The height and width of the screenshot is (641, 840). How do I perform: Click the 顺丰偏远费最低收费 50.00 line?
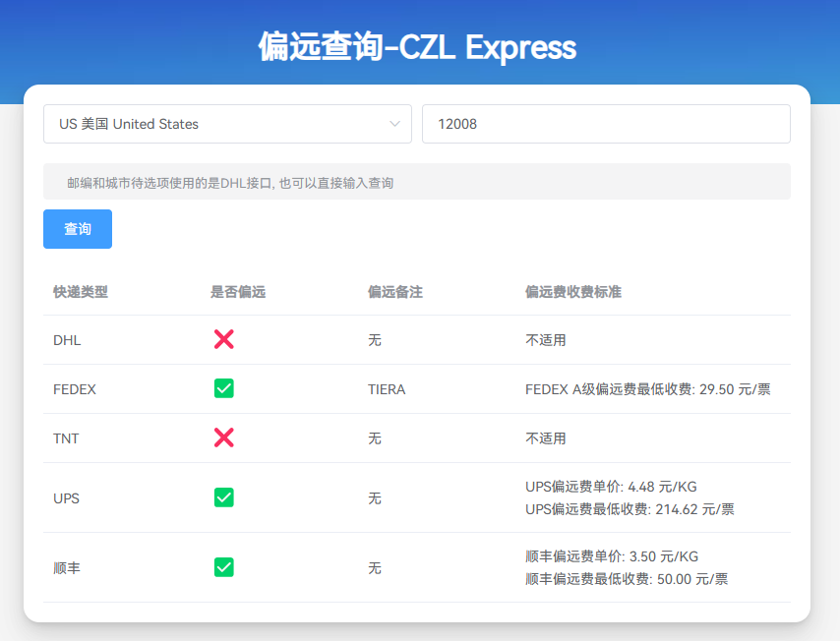coord(627,579)
